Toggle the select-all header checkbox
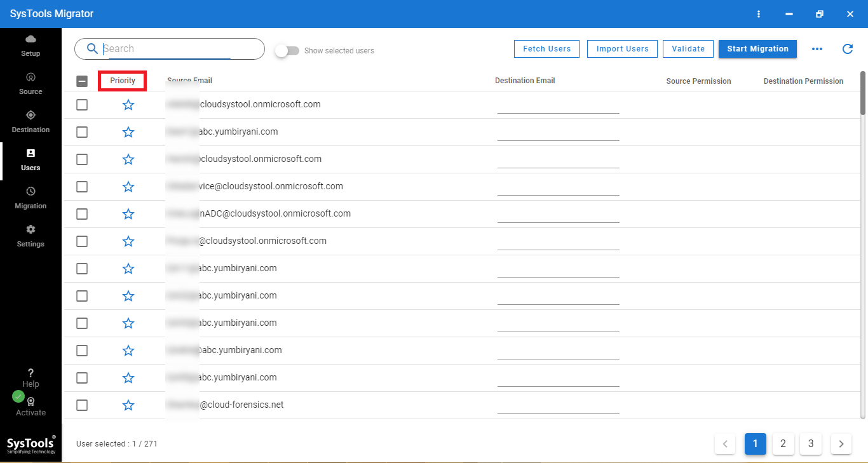Screen dimensions: 868x463 tap(82, 81)
